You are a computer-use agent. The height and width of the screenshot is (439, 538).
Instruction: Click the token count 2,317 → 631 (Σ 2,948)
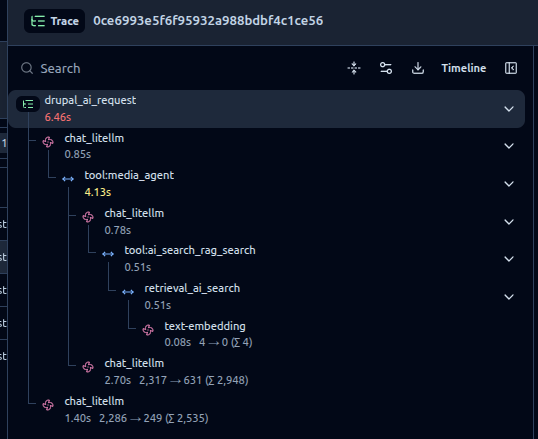click(x=194, y=380)
